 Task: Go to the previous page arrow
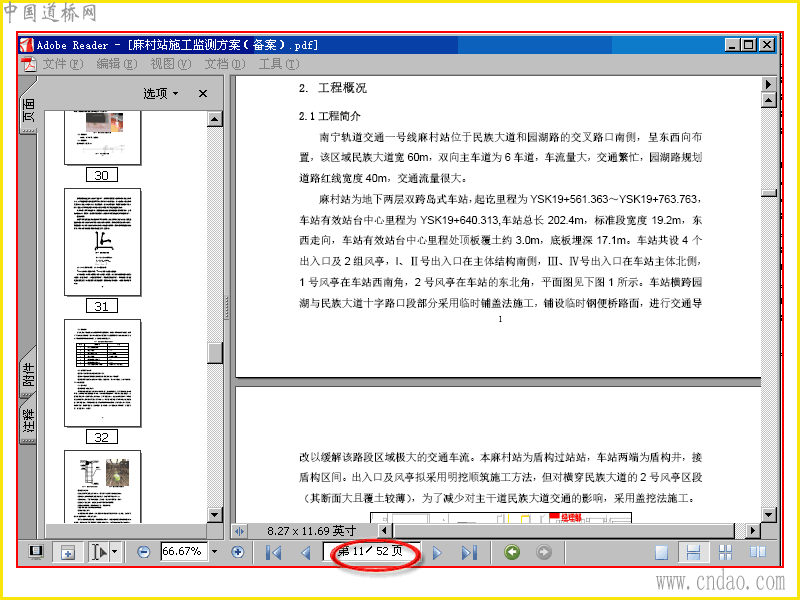pyautogui.click(x=306, y=553)
